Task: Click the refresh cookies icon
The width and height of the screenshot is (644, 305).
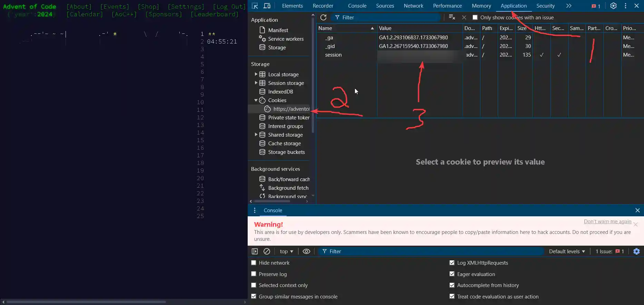Action: pyautogui.click(x=323, y=18)
